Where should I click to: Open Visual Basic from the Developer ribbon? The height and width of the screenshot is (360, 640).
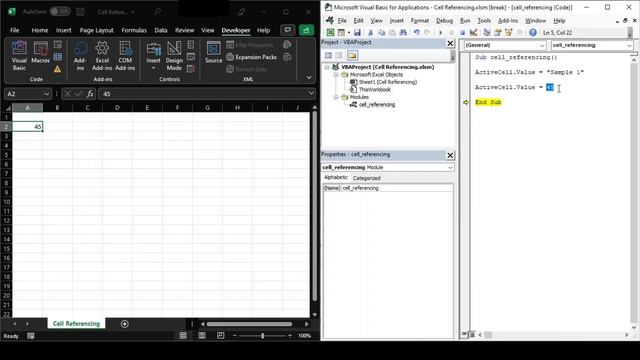(x=19, y=56)
